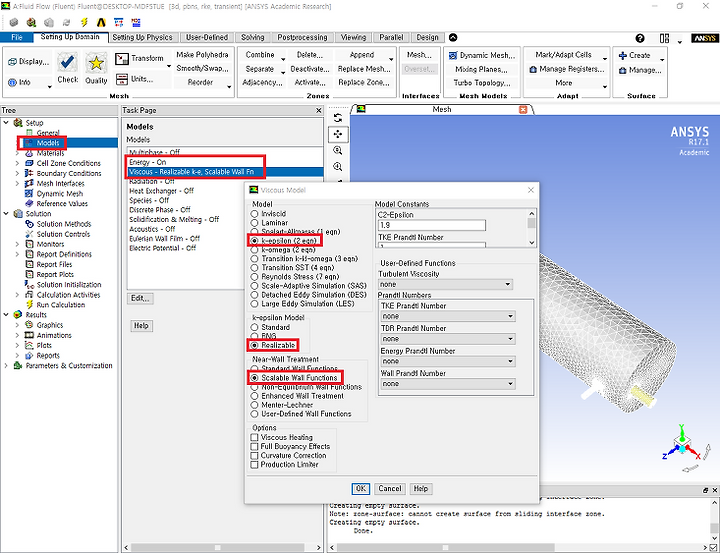Open Dynamic Mesh models button
The width and height of the screenshot is (720, 553).
(x=483, y=55)
